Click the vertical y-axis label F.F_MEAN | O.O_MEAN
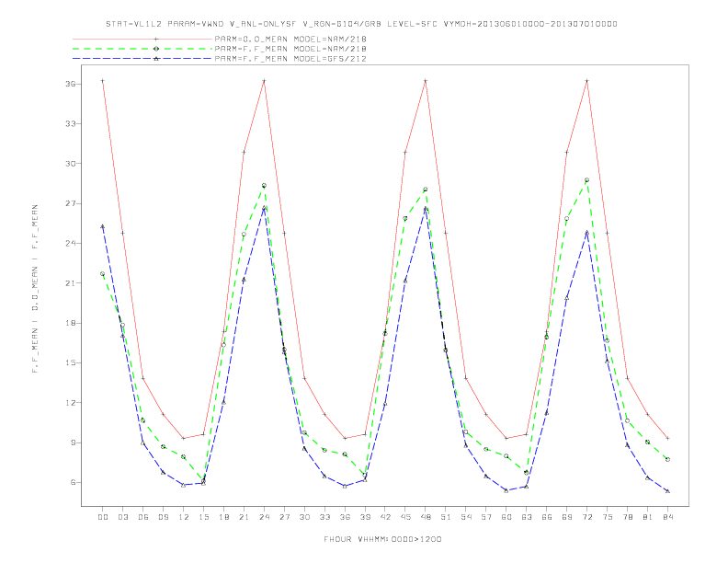Viewport: 728px width, 563px height. [x=35, y=289]
